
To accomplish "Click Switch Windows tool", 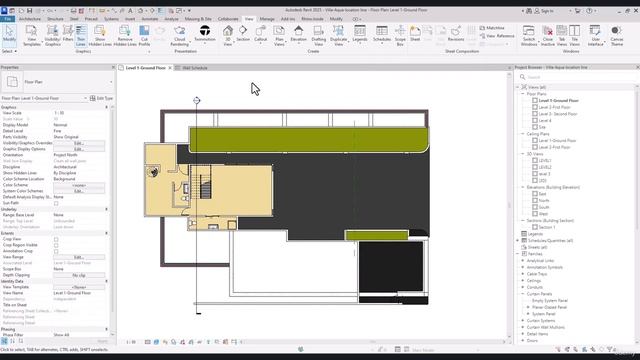I will [529, 35].
